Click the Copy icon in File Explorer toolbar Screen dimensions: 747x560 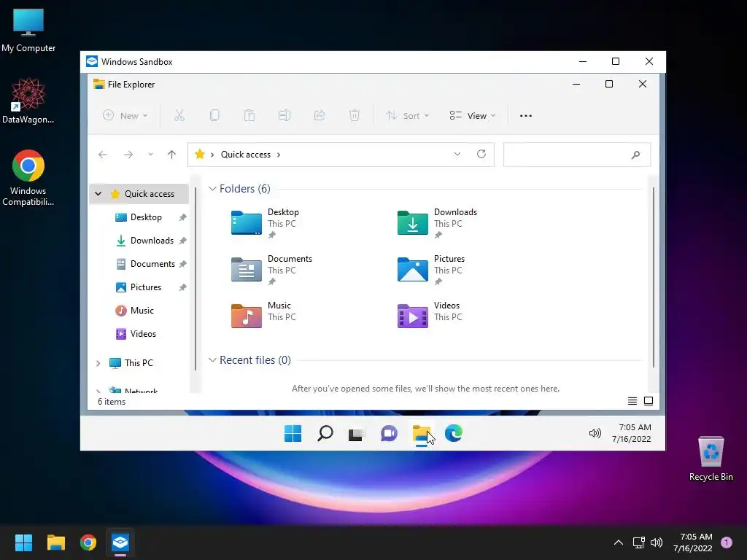coord(214,115)
